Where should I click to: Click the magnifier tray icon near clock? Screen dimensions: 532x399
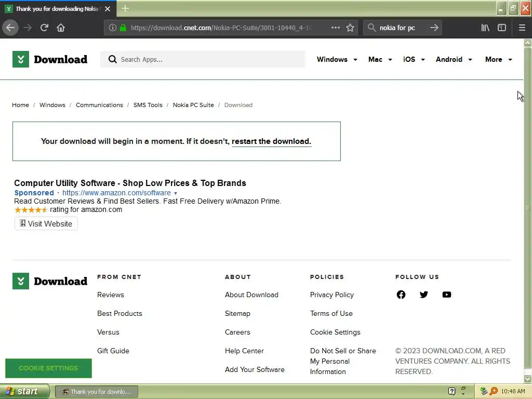(494, 391)
